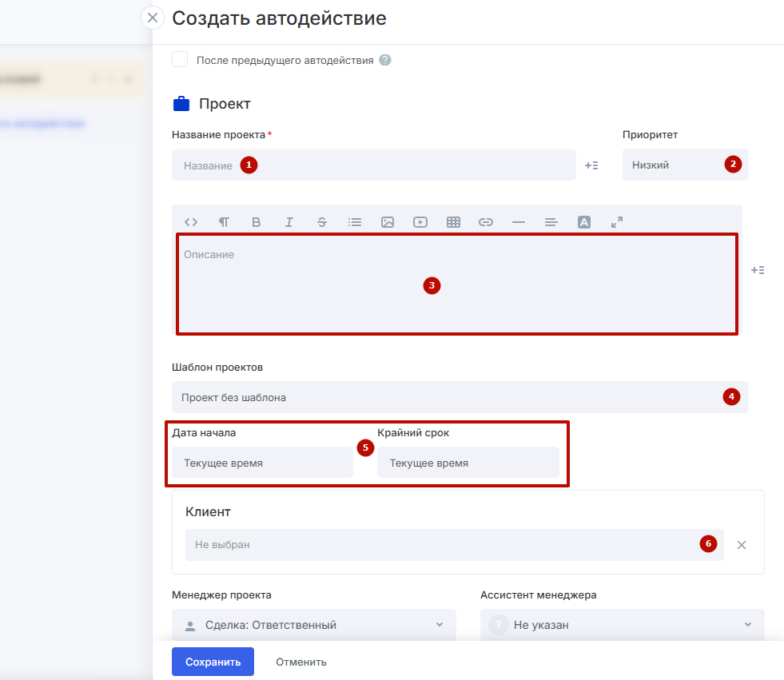Toggle HTML code view in editor toolbar
Screen dimensions: 784x680
click(x=191, y=223)
